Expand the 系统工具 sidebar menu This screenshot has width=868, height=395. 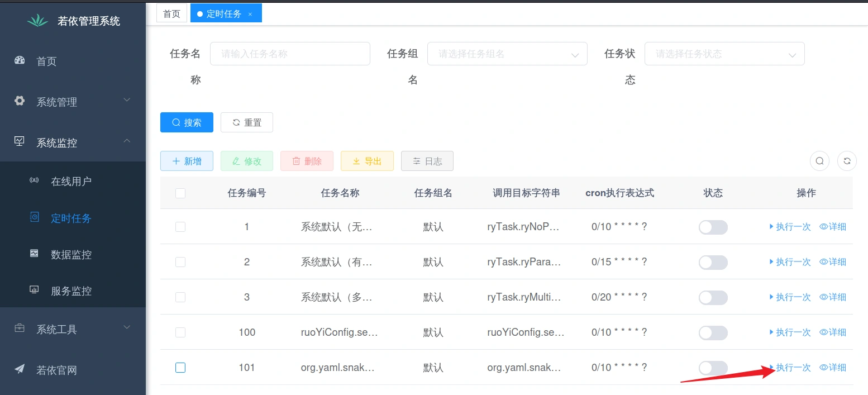[73, 329]
